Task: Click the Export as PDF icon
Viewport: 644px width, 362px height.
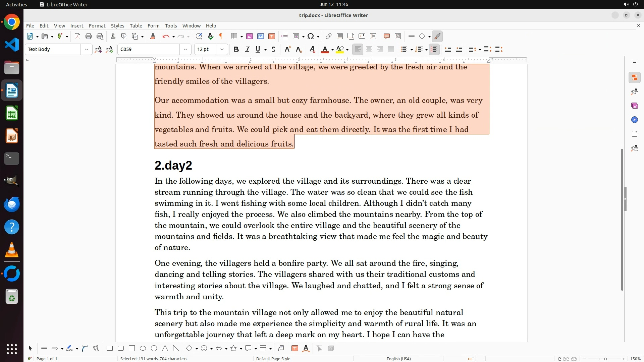Action: pos(77,37)
